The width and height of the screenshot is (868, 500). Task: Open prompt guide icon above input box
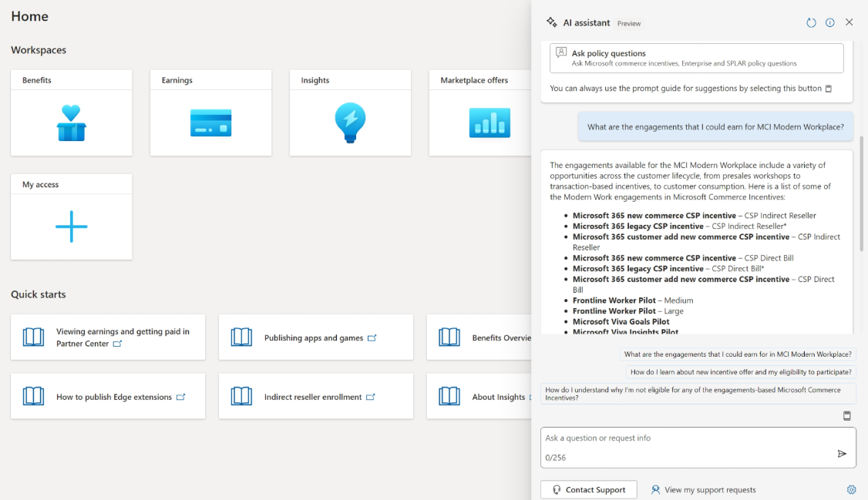click(847, 416)
